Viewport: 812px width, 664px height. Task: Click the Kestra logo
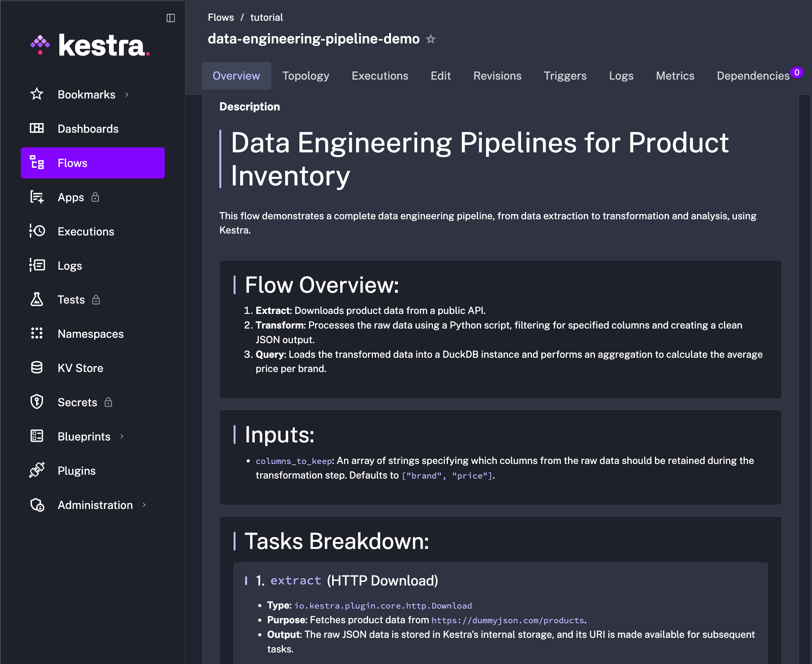tap(90, 46)
